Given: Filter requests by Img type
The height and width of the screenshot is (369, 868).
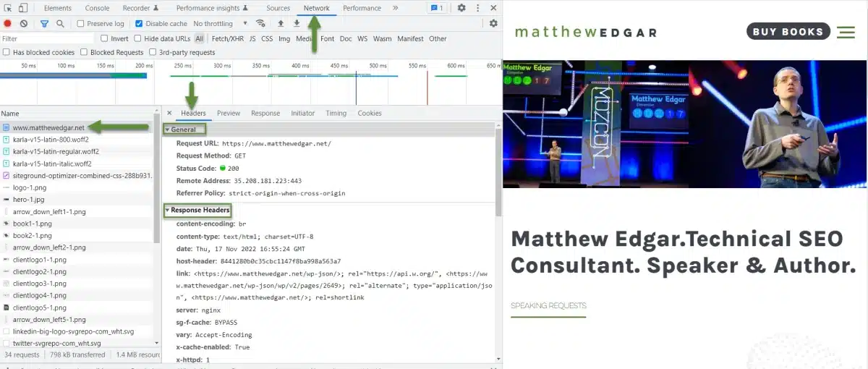Looking at the screenshot, I should [x=284, y=38].
